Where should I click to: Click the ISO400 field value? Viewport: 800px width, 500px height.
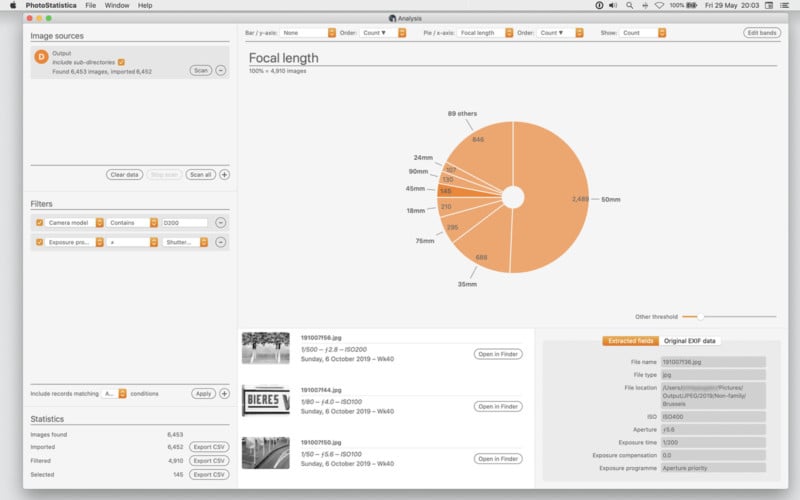pyautogui.click(x=713, y=416)
